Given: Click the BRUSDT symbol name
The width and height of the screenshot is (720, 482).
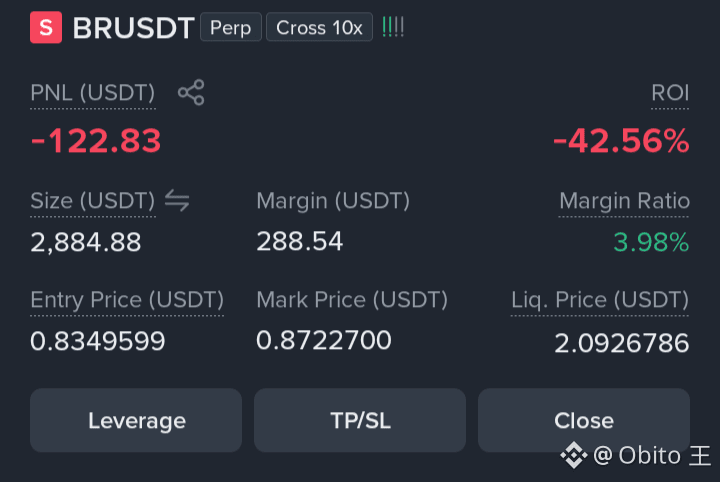Looking at the screenshot, I should 134,28.
